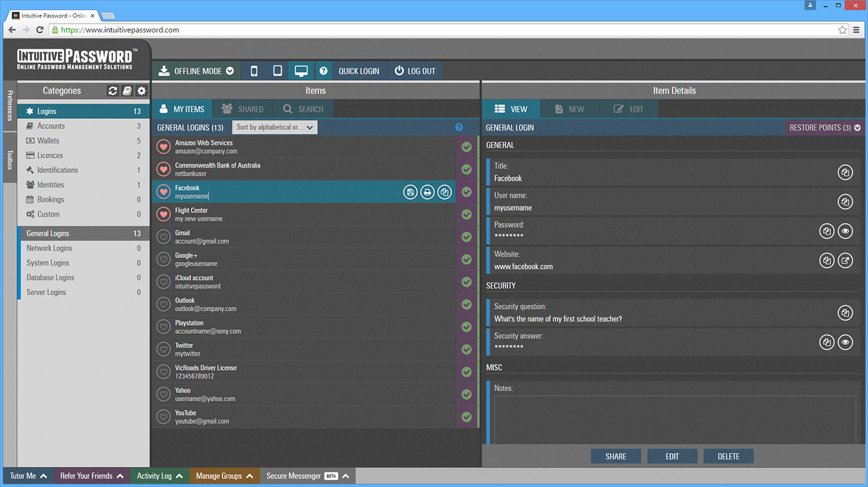Click inside the Notes text area
The width and height of the screenshot is (868, 487).
(675, 420)
